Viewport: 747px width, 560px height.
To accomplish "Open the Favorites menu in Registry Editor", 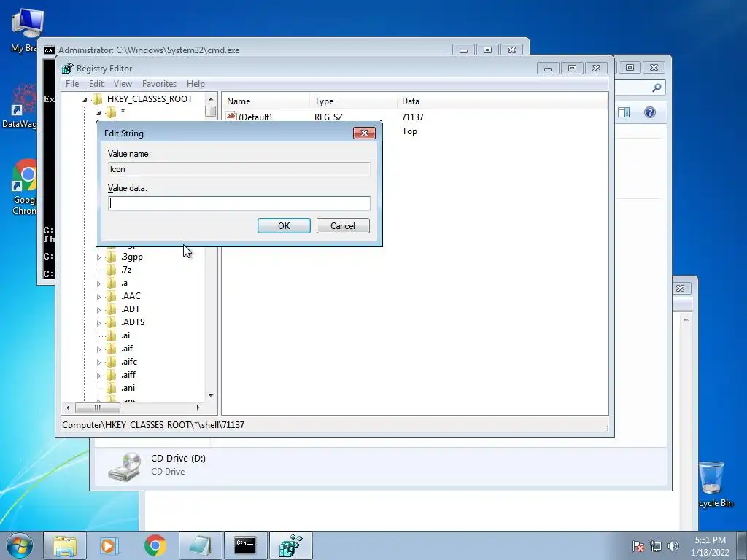I will (x=159, y=84).
